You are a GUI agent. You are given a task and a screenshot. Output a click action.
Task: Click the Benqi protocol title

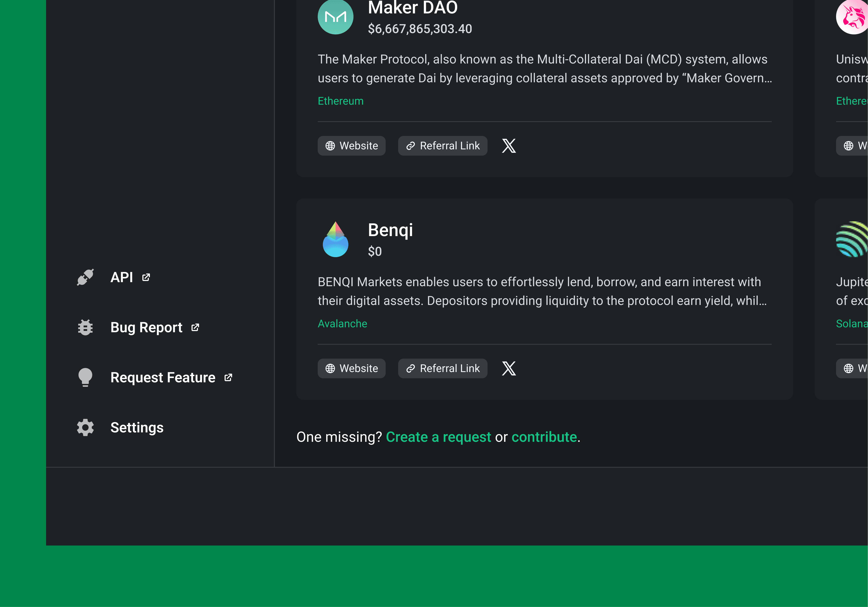point(391,230)
